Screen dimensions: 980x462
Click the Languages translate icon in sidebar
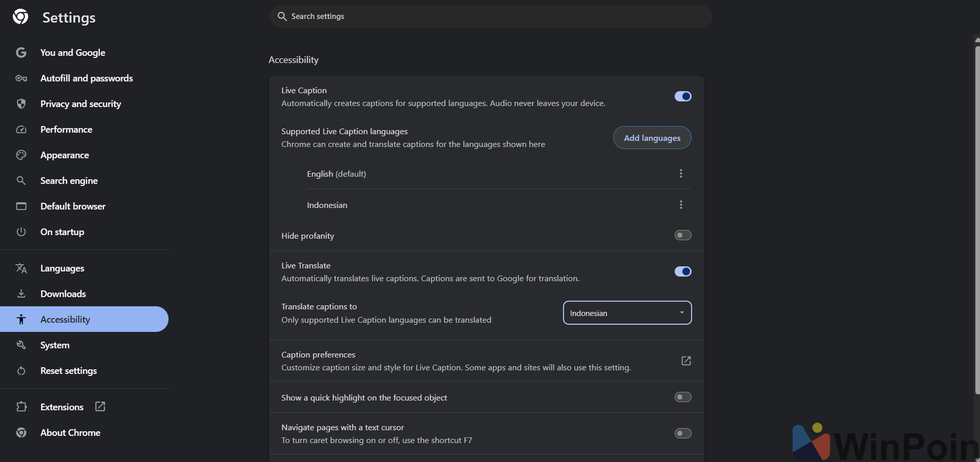(21, 268)
